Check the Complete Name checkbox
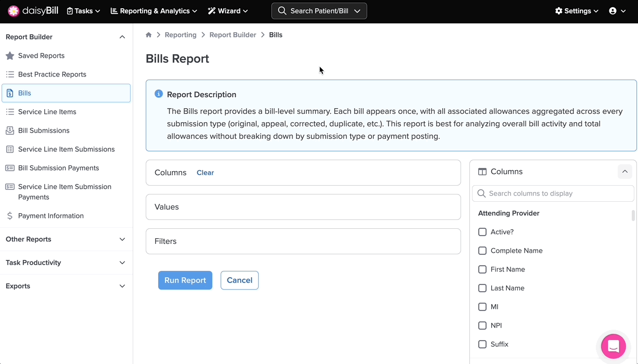This screenshot has width=638, height=364. coord(482,251)
